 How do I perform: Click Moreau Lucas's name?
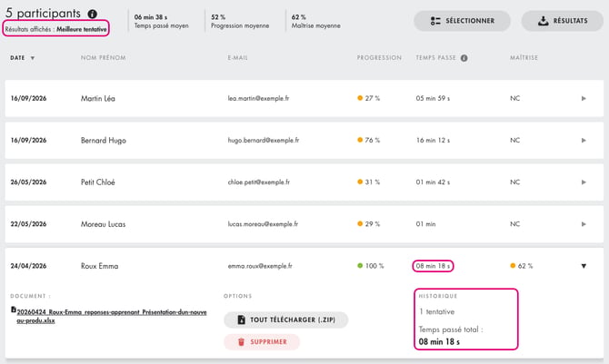pos(103,224)
